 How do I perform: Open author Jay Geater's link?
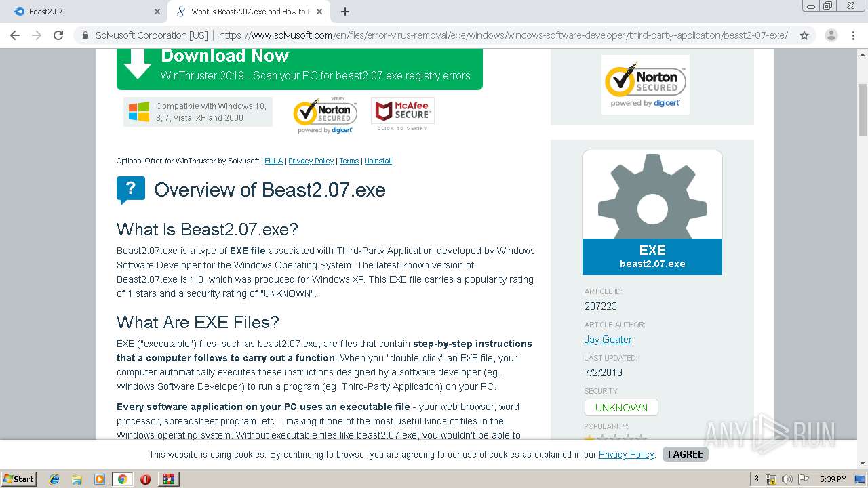608,340
